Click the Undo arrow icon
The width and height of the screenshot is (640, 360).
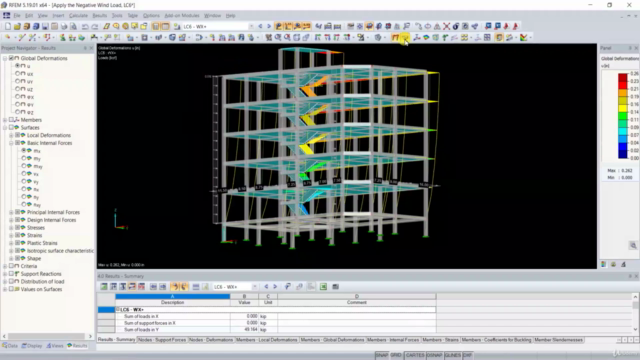pos(85,27)
